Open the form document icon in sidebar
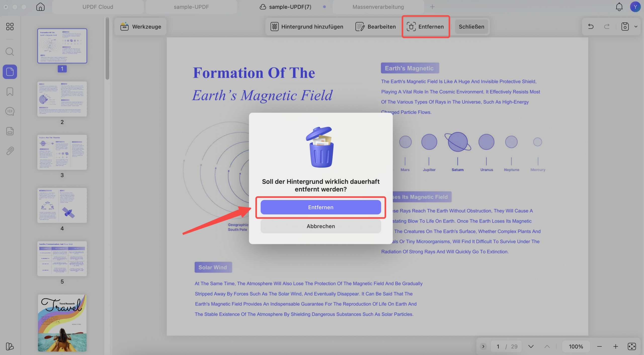 pyautogui.click(x=10, y=131)
